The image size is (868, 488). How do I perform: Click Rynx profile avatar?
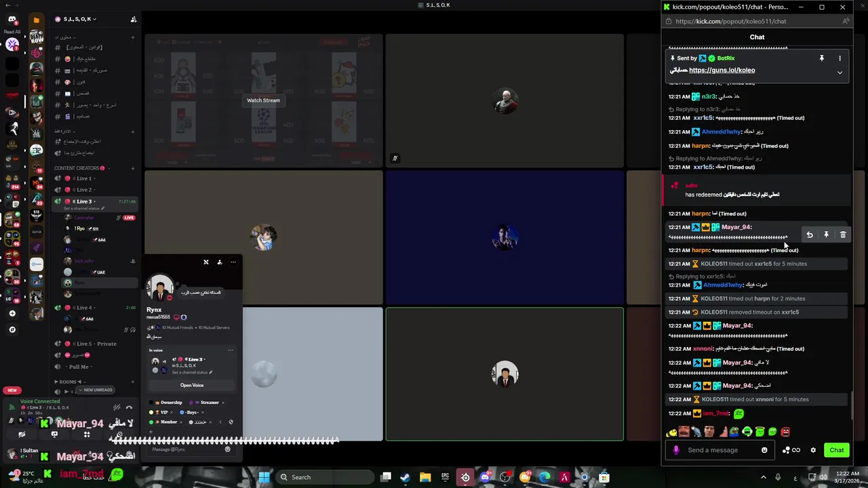[160, 288]
